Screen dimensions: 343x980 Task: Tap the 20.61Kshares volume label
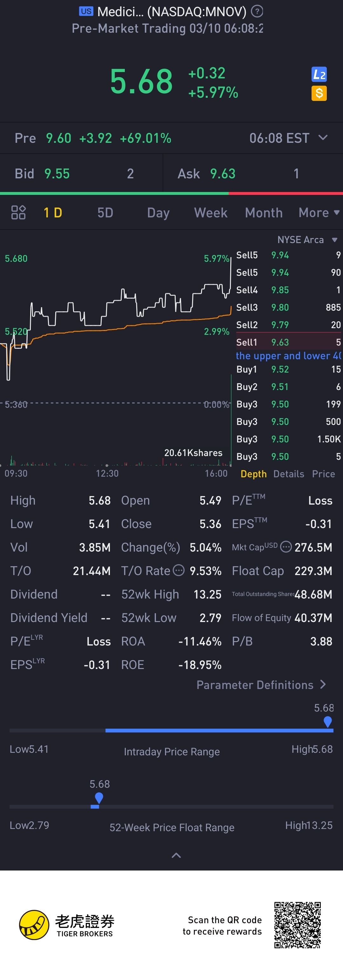tap(193, 453)
